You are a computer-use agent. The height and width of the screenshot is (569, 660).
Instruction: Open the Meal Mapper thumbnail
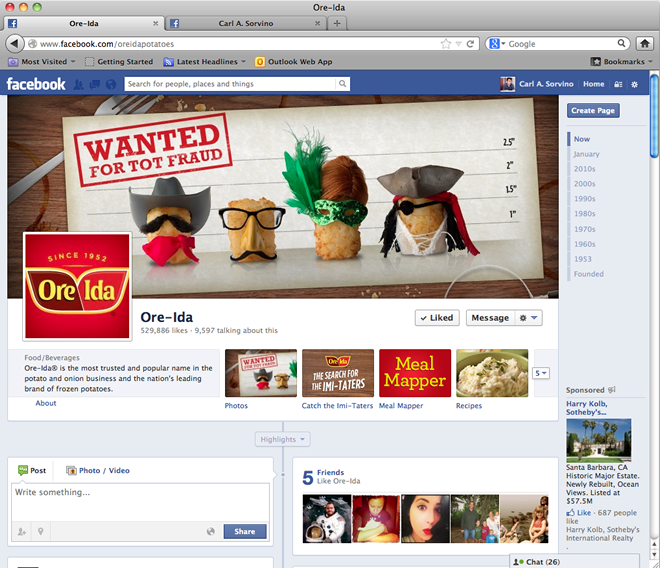[x=415, y=373]
